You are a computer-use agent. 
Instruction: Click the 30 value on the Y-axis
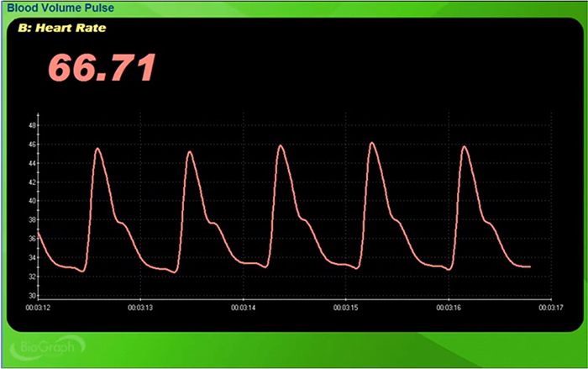point(32,296)
